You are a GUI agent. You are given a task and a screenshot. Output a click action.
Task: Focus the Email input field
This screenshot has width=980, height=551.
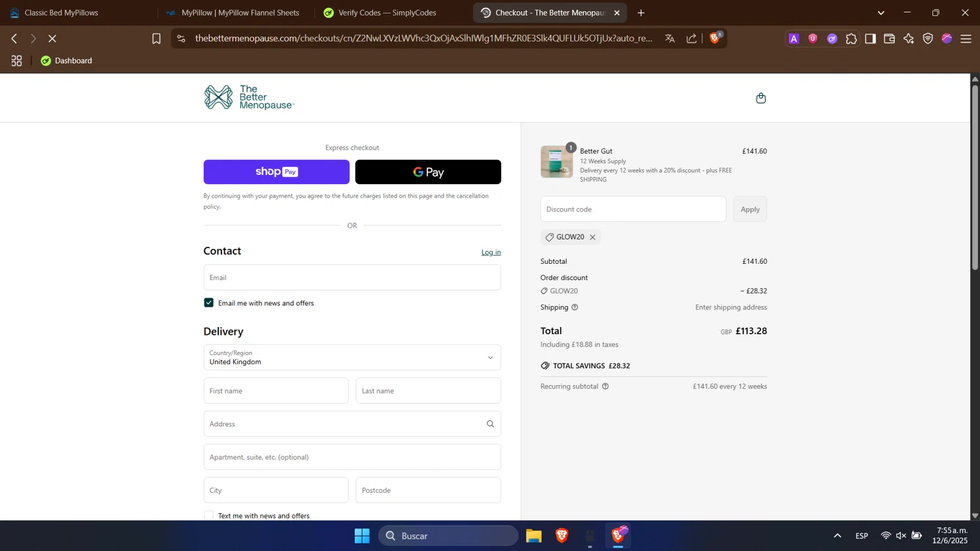pyautogui.click(x=352, y=277)
